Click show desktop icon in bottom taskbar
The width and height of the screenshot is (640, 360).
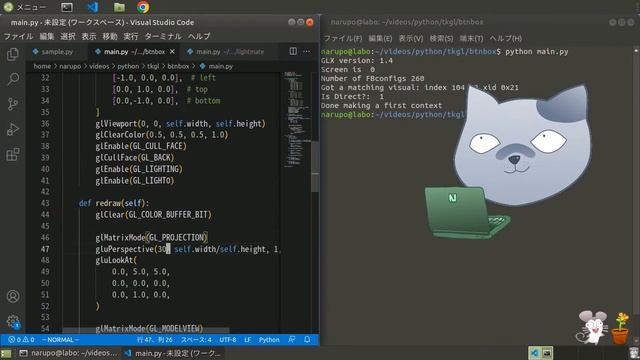coord(6,353)
